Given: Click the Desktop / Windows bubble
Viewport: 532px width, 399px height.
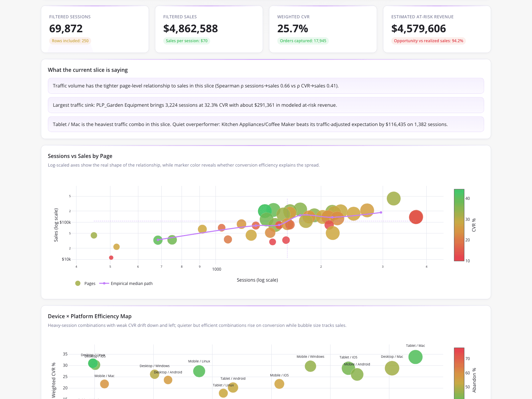Looking at the screenshot, I should coord(154,374).
